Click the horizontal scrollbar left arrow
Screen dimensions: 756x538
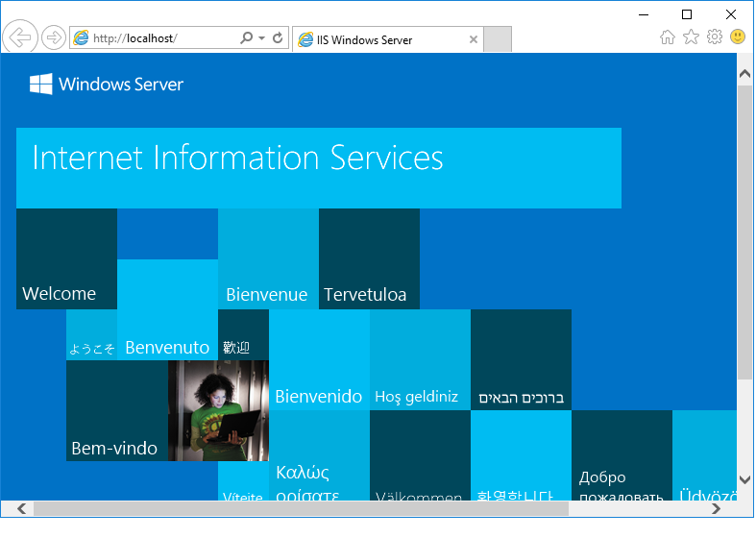click(x=22, y=508)
